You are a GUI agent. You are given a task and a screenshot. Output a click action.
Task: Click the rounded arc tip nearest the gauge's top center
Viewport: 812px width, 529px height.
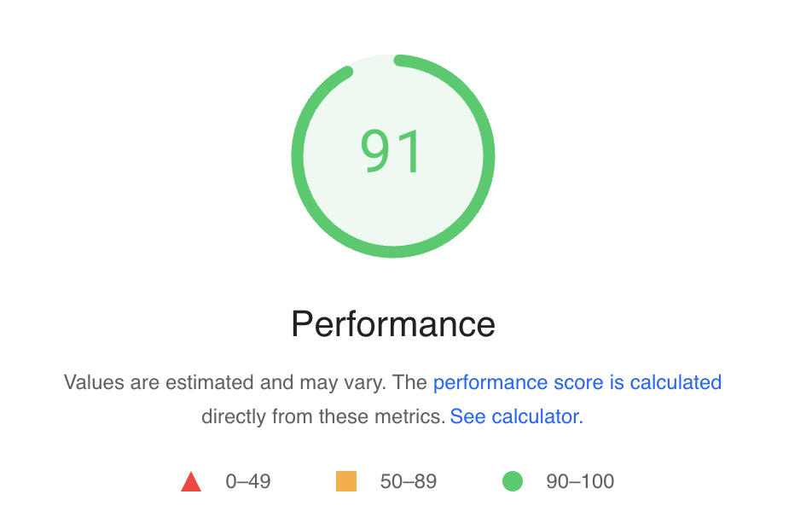[400, 60]
